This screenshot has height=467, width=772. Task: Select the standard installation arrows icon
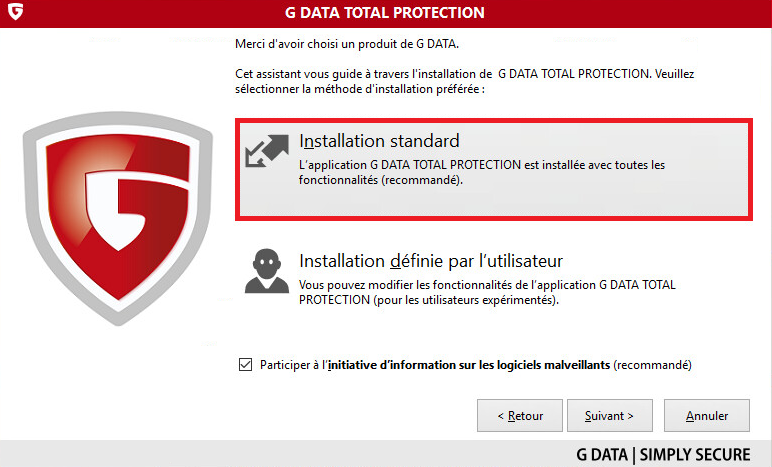(267, 151)
